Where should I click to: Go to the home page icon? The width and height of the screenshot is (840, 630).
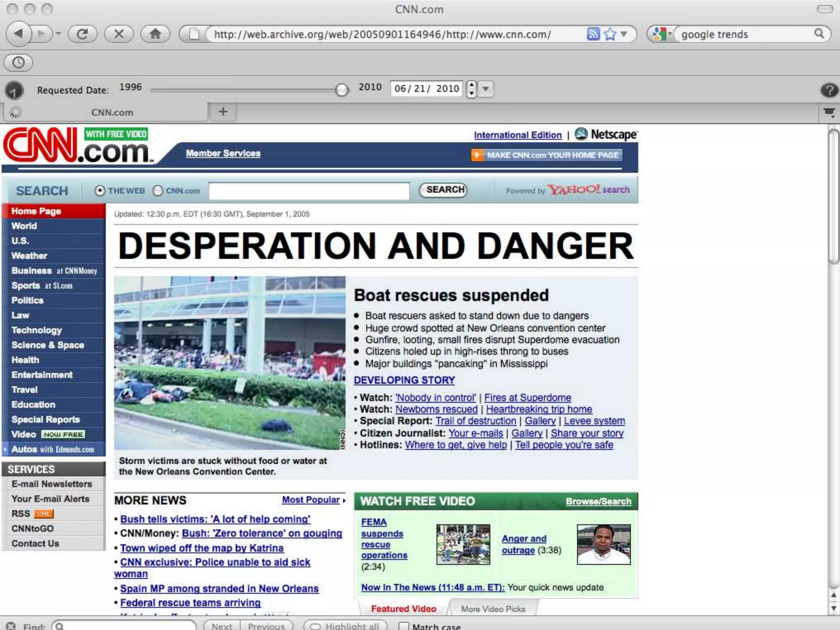click(155, 34)
